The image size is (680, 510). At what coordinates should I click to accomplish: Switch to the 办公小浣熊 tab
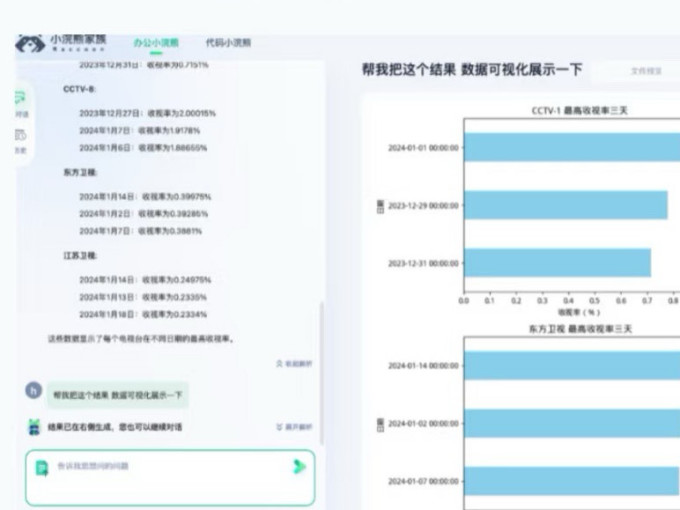click(156, 42)
